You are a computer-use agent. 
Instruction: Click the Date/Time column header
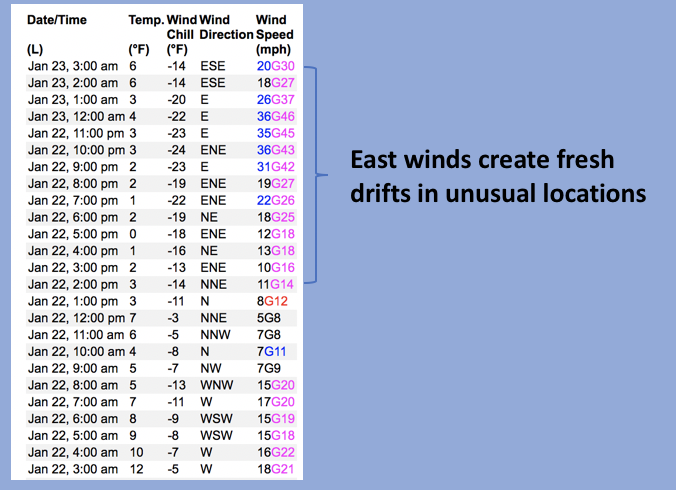[x=56, y=20]
